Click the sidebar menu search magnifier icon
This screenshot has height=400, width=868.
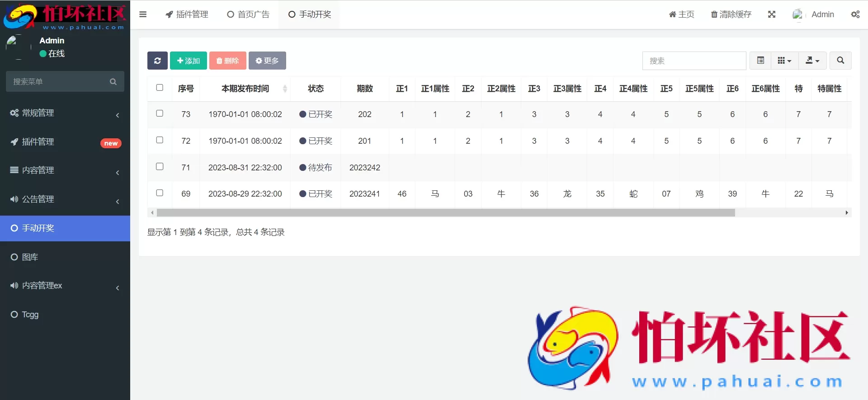pos(113,82)
